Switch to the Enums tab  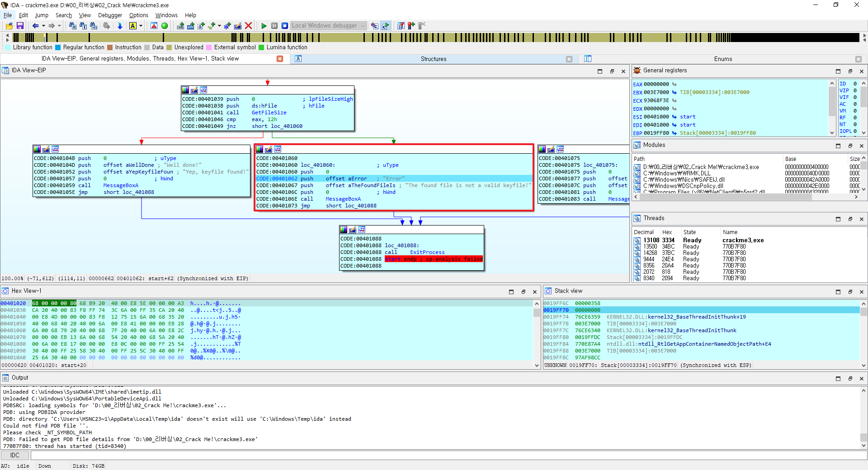(x=722, y=59)
